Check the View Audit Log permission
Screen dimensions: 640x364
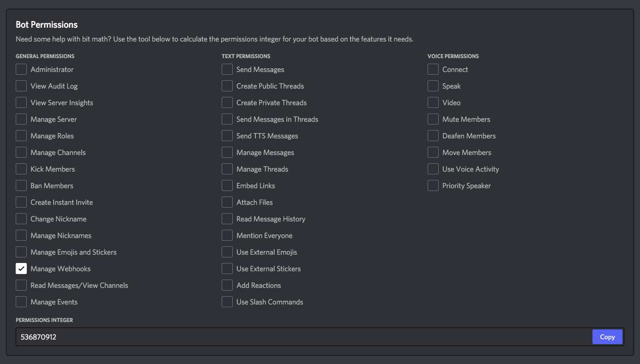tap(21, 86)
